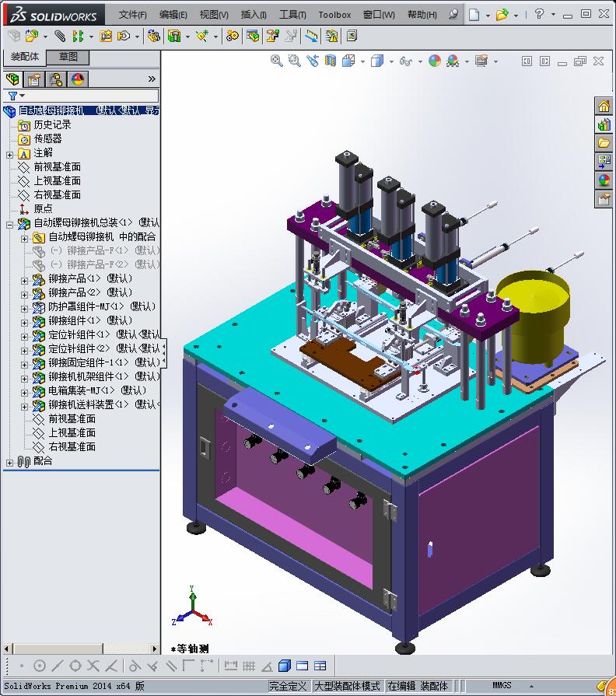Click the Zoom to Area icon
This screenshot has height=696, width=616.
[x=295, y=61]
